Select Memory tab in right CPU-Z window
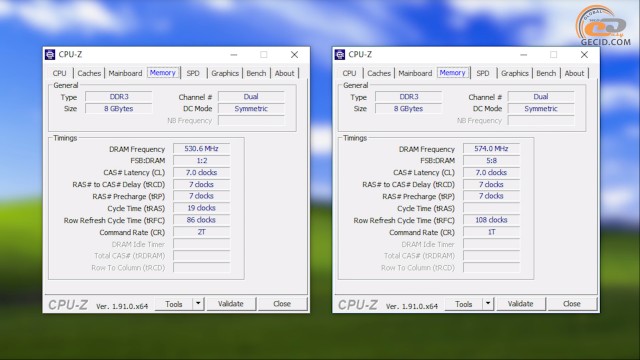Viewport: 640px width, 360px height. 452,73
